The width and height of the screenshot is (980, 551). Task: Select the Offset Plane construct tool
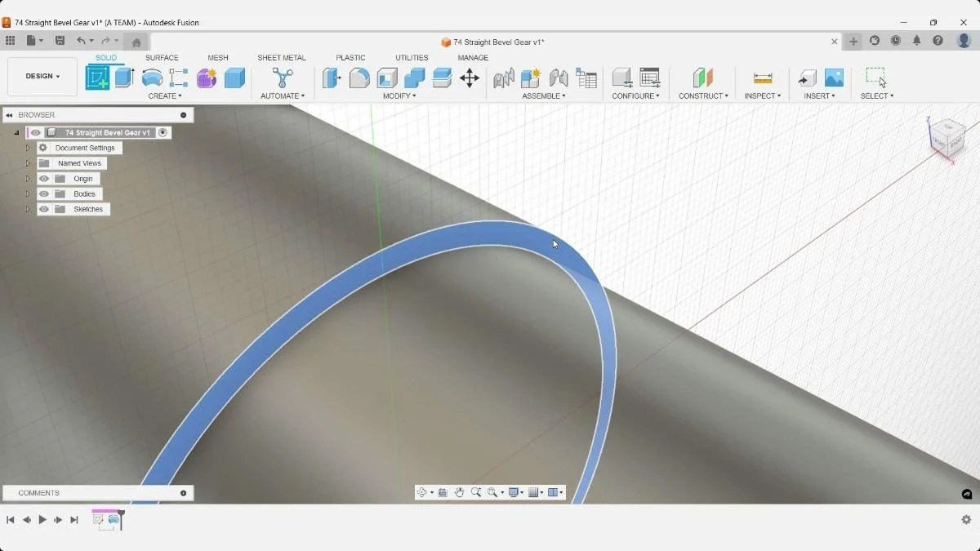pyautogui.click(x=703, y=78)
